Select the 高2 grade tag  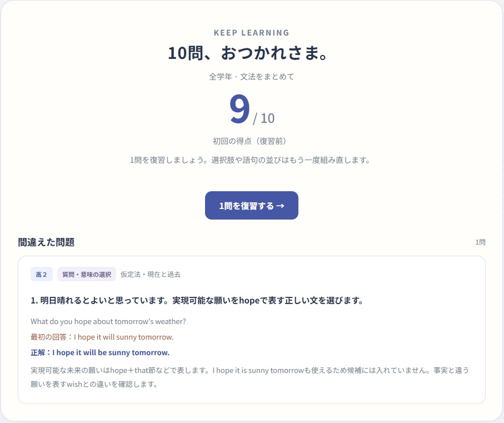coord(42,275)
